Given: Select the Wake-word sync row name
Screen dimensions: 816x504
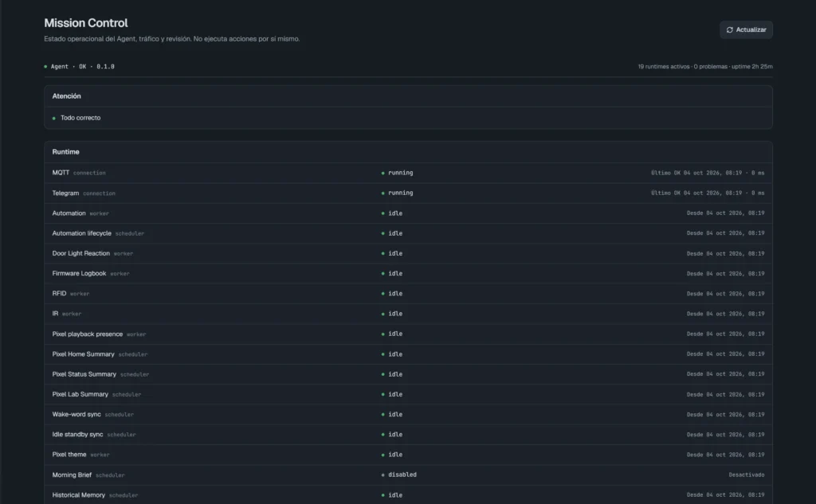Looking at the screenshot, I should (76, 415).
